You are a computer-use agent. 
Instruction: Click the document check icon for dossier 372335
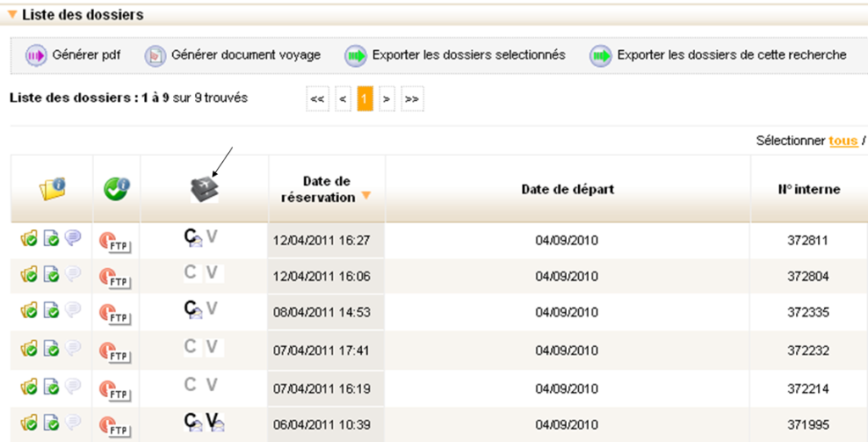pyautogui.click(x=52, y=311)
